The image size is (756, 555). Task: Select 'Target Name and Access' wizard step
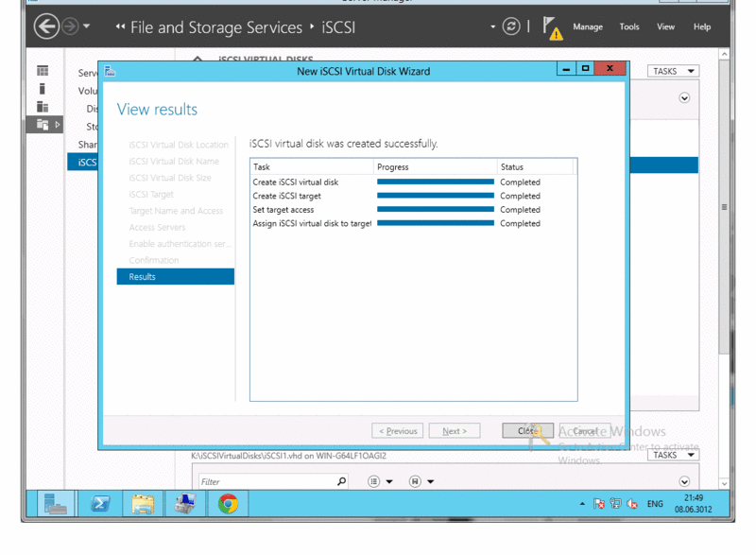(x=176, y=211)
